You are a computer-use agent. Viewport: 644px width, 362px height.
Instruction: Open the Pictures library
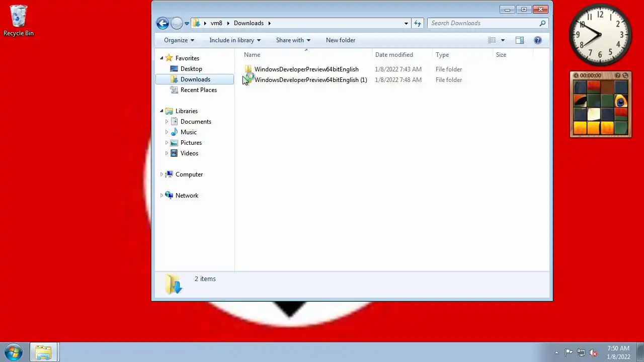tap(191, 143)
